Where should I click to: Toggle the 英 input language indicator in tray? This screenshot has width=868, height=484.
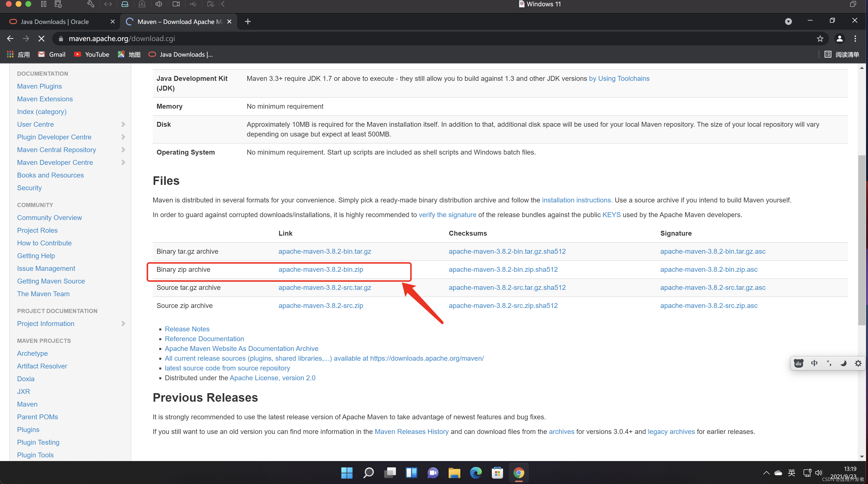point(791,473)
